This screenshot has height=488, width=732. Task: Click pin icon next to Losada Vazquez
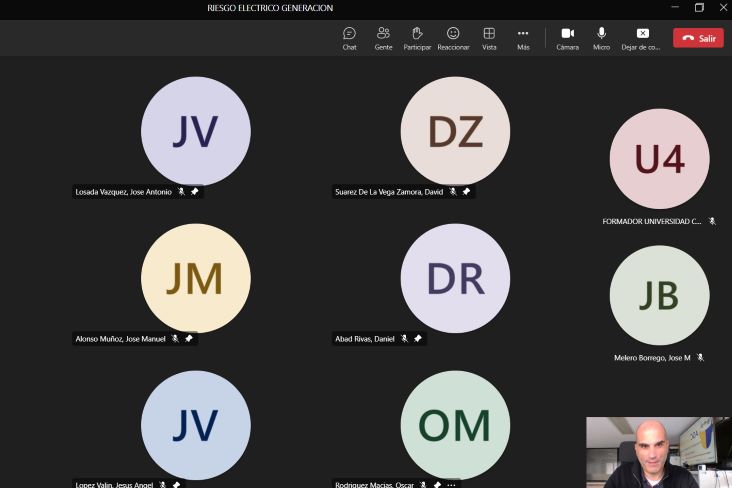point(195,191)
